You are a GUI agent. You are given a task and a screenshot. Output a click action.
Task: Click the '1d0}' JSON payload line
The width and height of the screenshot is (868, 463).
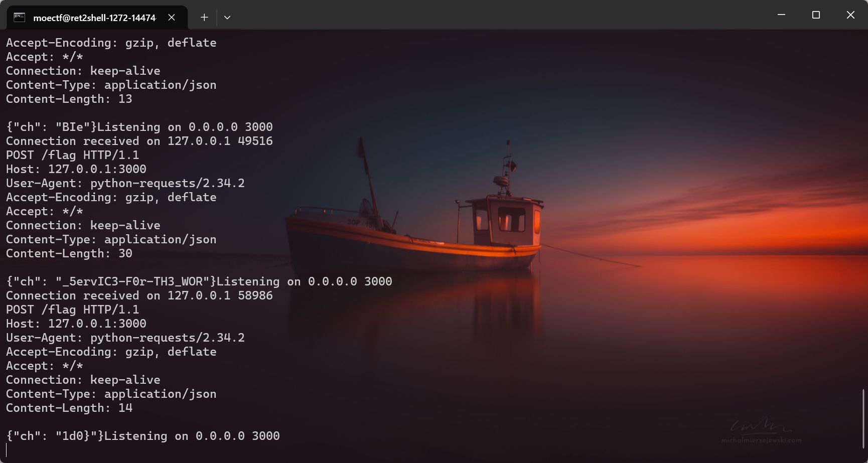point(143,436)
